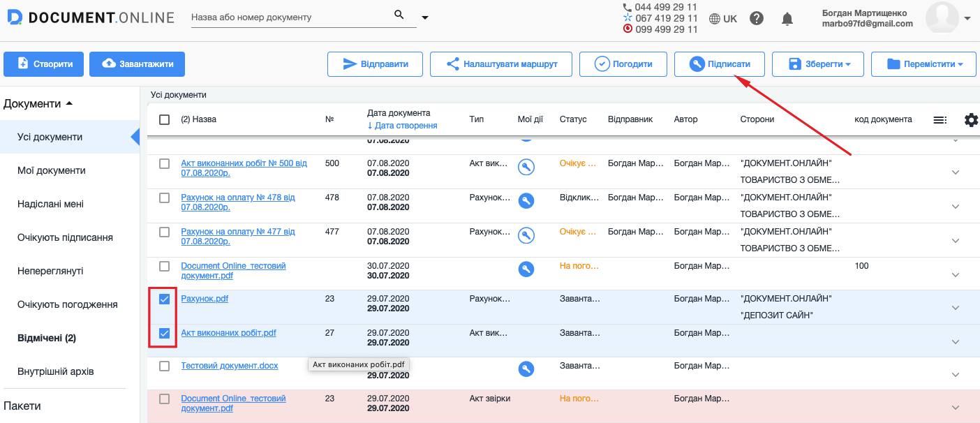This screenshot has height=423, width=980.
Task: Uncheck the Рахунок.pdf checkbox
Action: point(165,299)
